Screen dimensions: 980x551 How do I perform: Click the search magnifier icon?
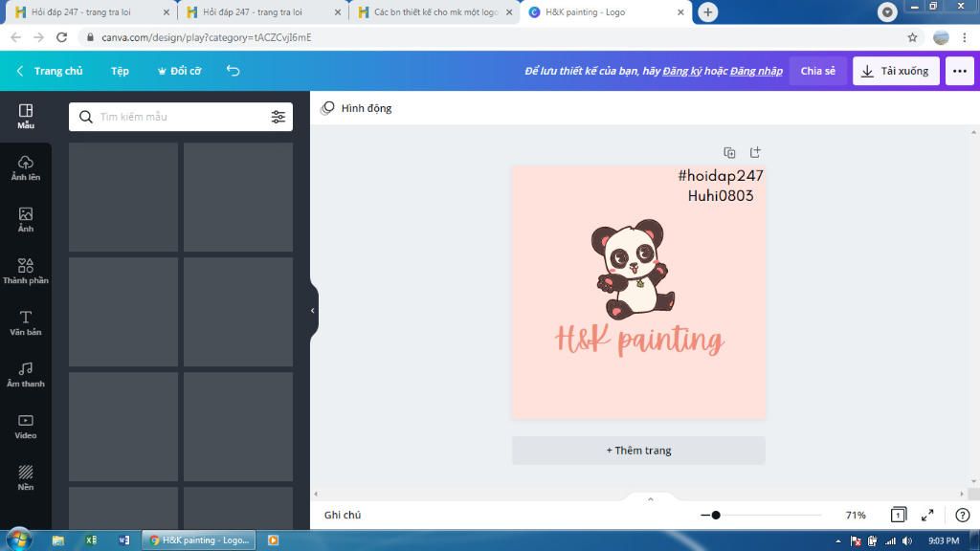pyautogui.click(x=85, y=117)
